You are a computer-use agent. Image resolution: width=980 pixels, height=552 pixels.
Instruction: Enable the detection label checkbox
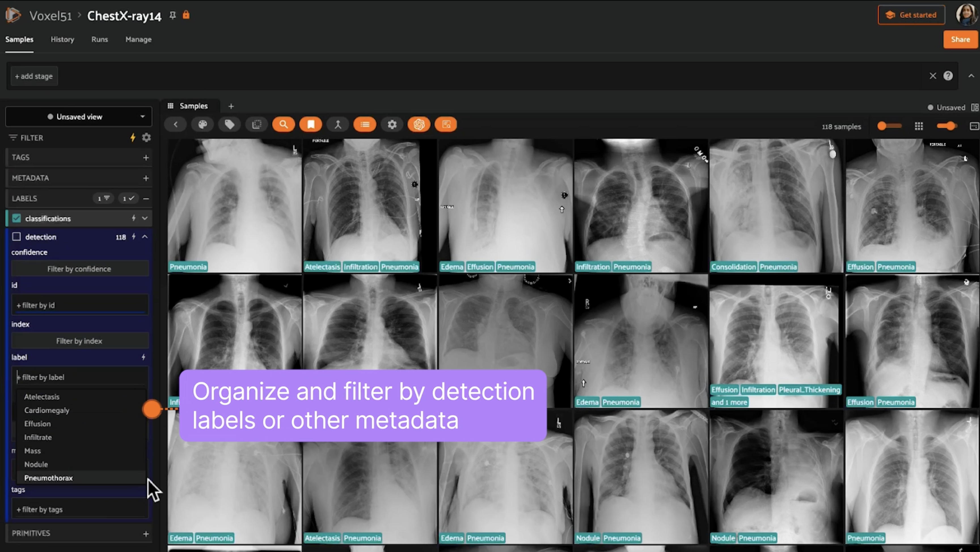pyautogui.click(x=16, y=237)
